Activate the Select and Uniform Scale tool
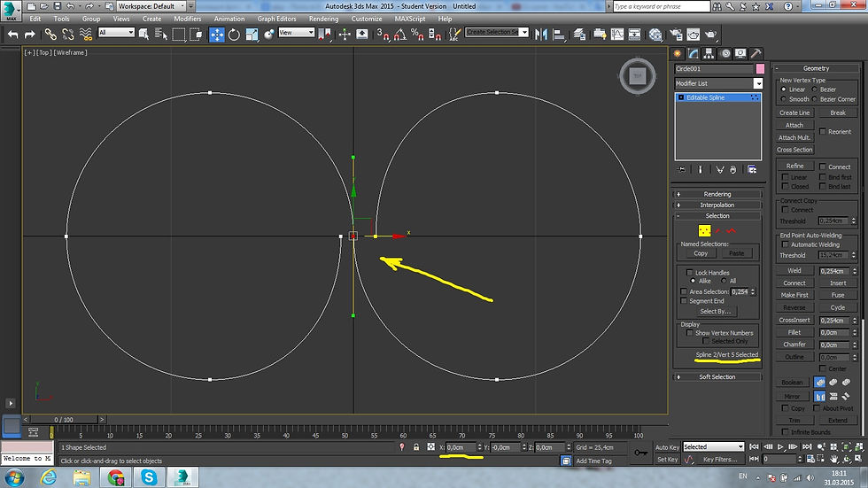The image size is (868, 488). coord(252,35)
